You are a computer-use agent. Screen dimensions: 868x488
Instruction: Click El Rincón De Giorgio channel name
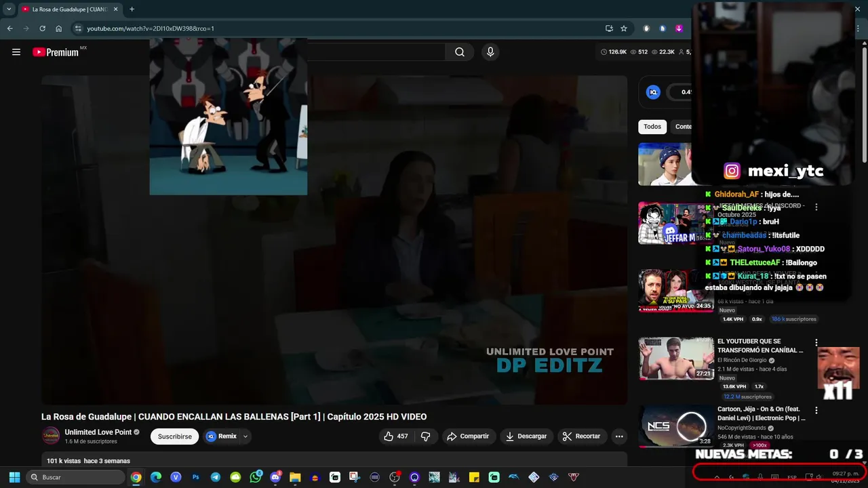[x=742, y=361]
